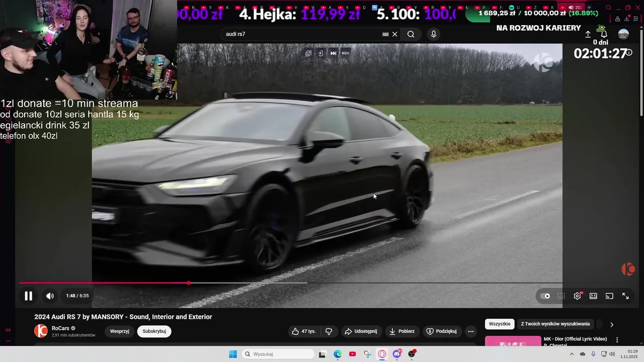644x362 pixels.
Task: Open the player settings gear
Action: click(577, 296)
